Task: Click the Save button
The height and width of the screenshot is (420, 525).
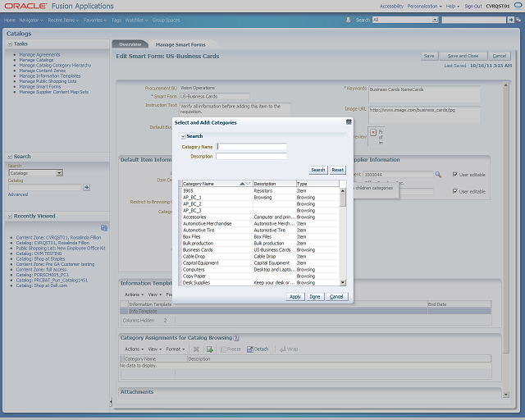Action: point(429,56)
